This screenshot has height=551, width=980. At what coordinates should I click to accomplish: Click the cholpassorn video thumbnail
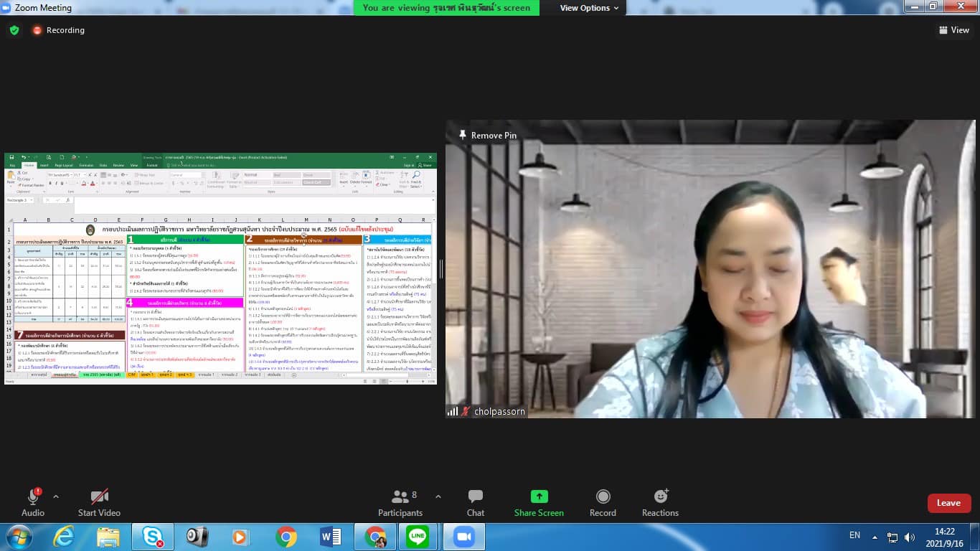(710, 269)
